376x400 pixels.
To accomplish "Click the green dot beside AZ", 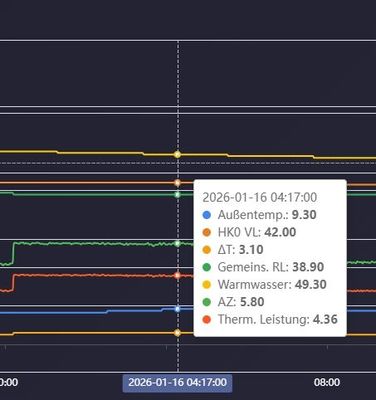I will tap(207, 302).
